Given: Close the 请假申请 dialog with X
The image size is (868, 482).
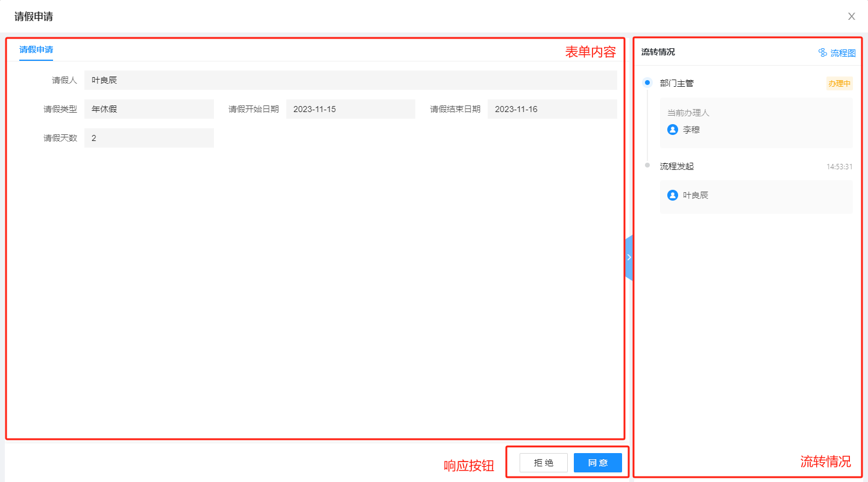Looking at the screenshot, I should (851, 16).
